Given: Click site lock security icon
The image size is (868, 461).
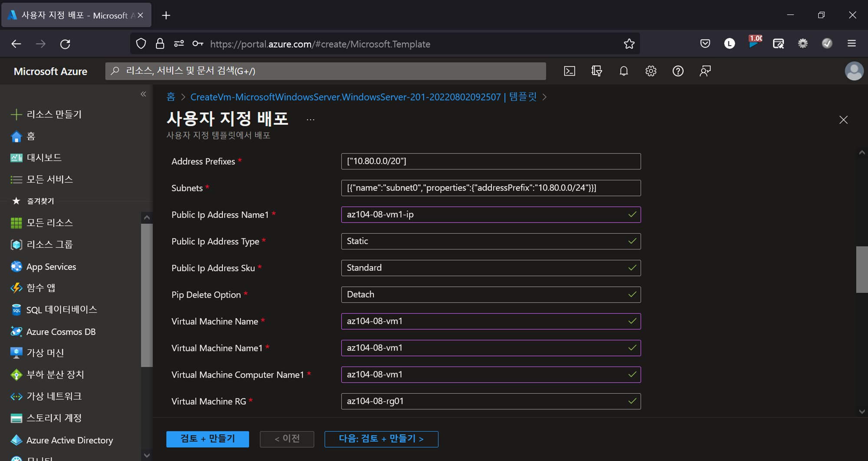Looking at the screenshot, I should tap(160, 44).
